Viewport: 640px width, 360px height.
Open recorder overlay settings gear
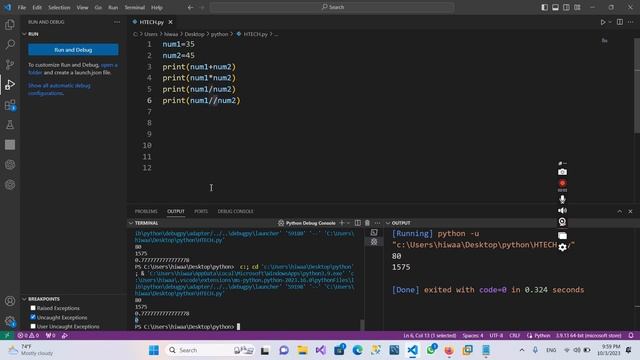[562, 247]
